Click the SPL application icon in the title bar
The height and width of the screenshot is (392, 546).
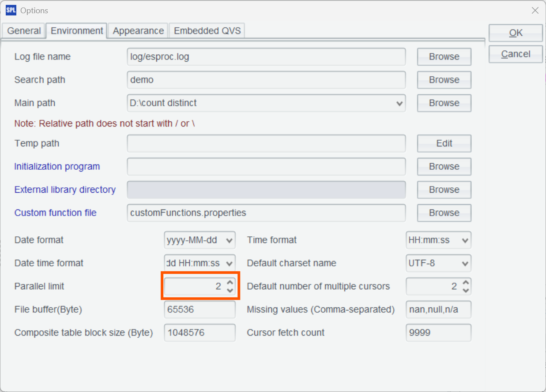tap(11, 10)
